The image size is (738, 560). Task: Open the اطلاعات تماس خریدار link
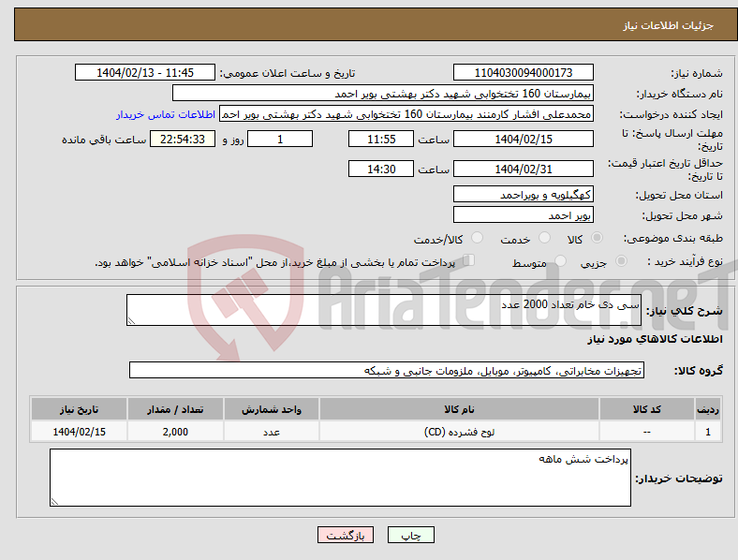(x=166, y=114)
